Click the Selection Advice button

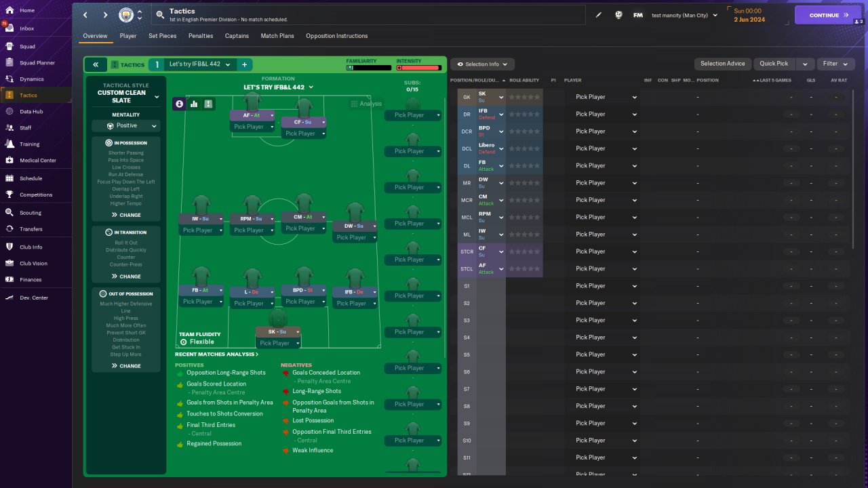pyautogui.click(x=723, y=64)
